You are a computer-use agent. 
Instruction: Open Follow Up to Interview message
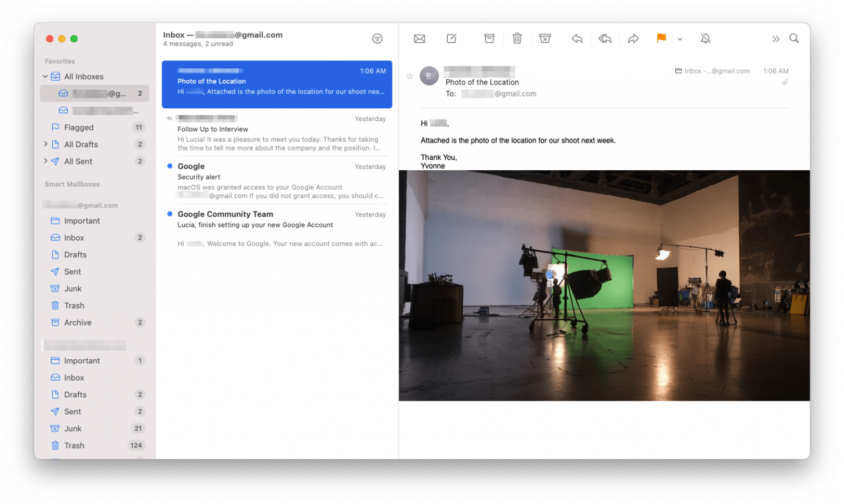pyautogui.click(x=277, y=133)
